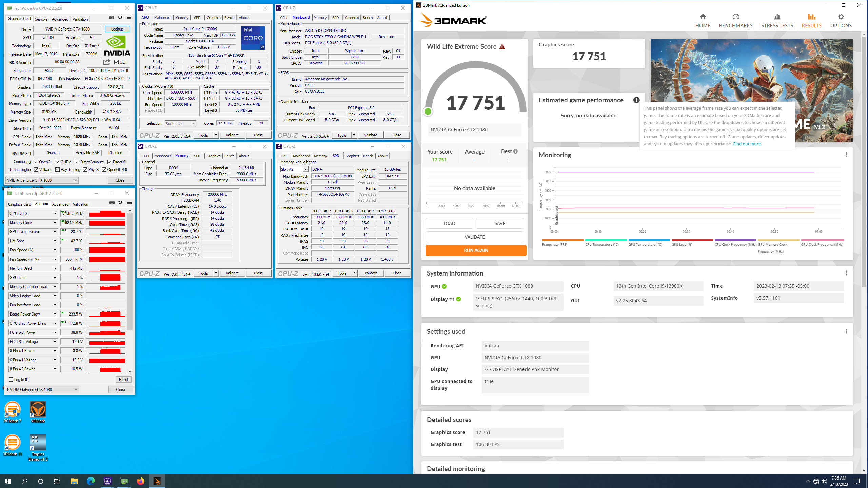Open Microsoft Edge from the taskbar

point(91,481)
